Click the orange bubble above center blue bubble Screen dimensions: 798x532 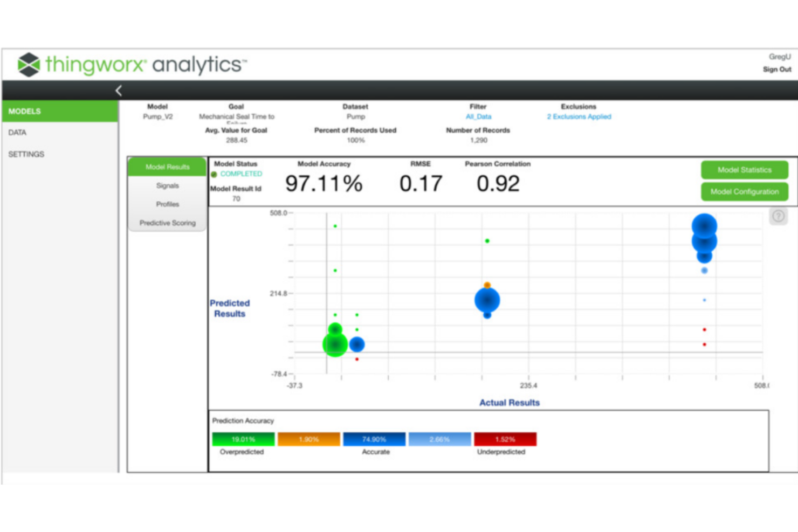click(487, 285)
